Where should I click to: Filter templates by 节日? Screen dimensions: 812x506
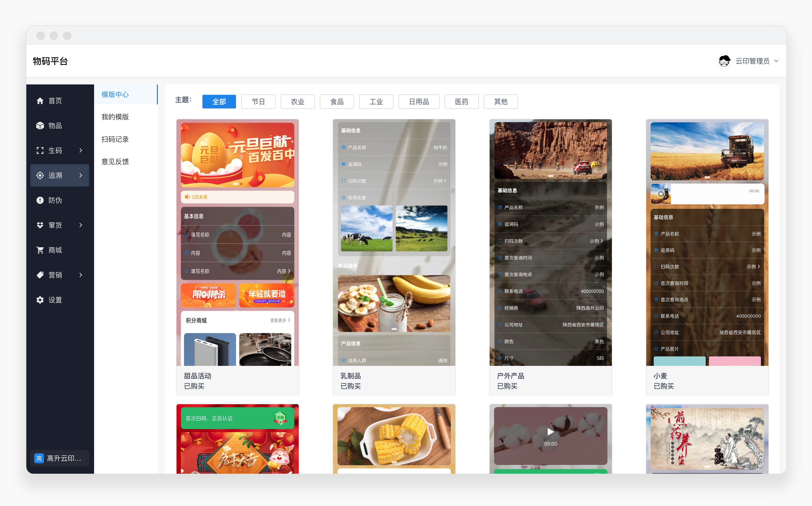click(258, 102)
